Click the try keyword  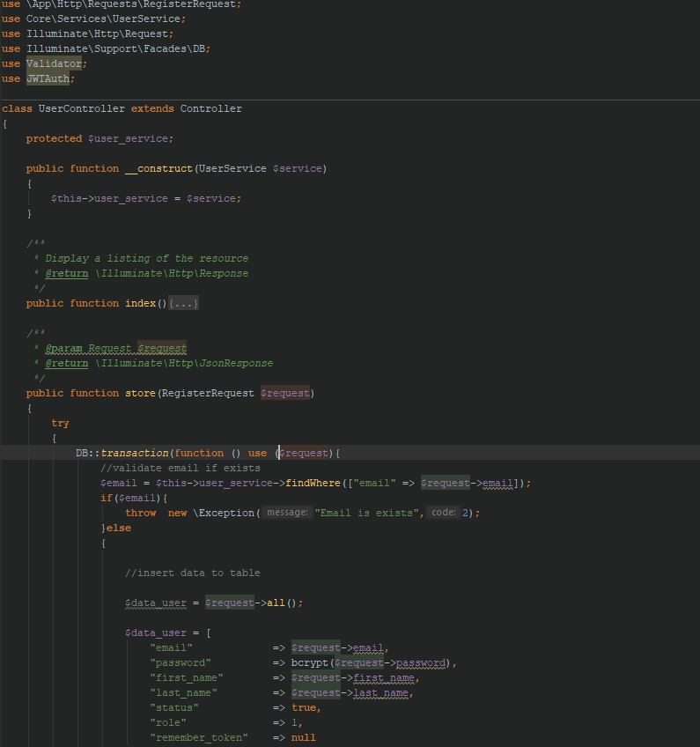pos(60,423)
